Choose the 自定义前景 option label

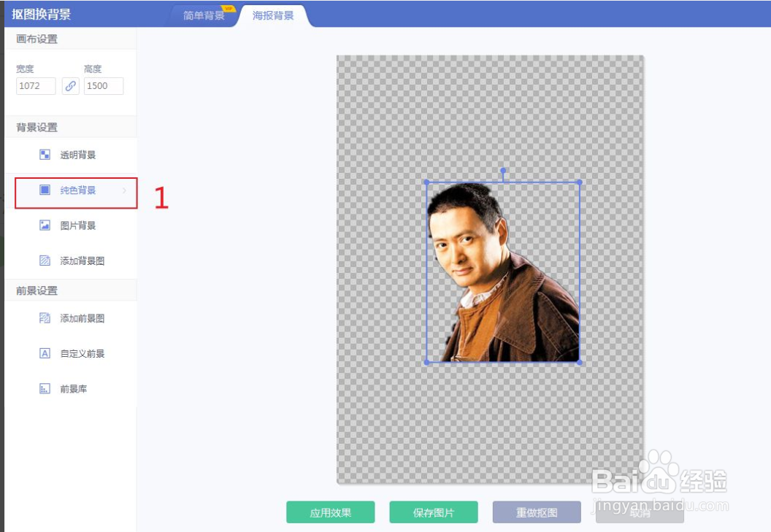(82, 354)
